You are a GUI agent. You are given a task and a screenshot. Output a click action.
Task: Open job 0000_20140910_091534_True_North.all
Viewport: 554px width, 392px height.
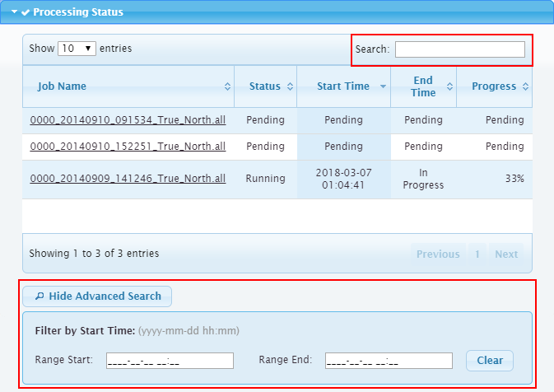tap(128, 120)
